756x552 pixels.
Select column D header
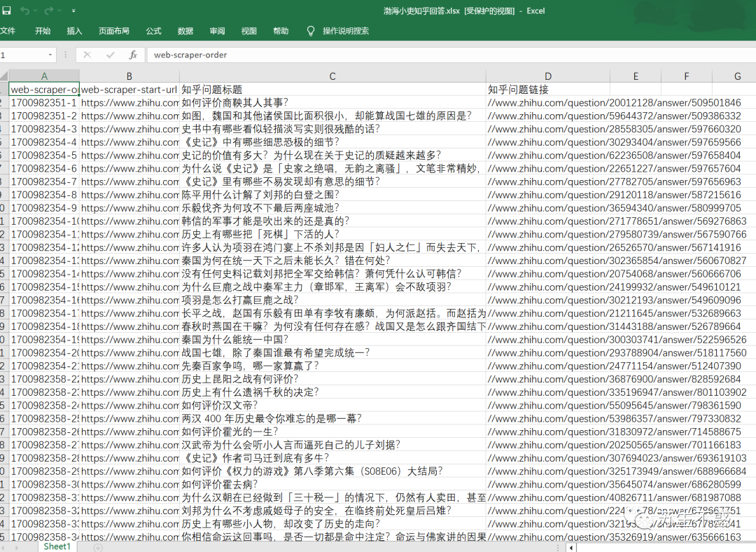tap(547, 76)
